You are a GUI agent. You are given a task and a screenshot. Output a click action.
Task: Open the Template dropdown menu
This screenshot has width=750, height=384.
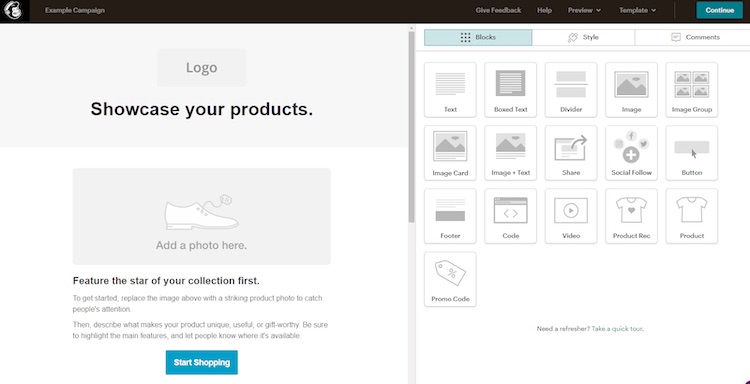tap(637, 11)
